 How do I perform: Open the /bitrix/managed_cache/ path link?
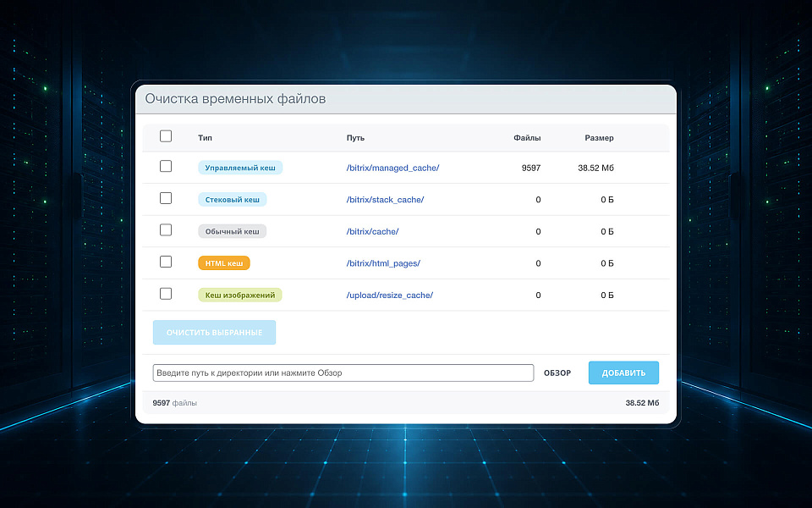(x=392, y=168)
